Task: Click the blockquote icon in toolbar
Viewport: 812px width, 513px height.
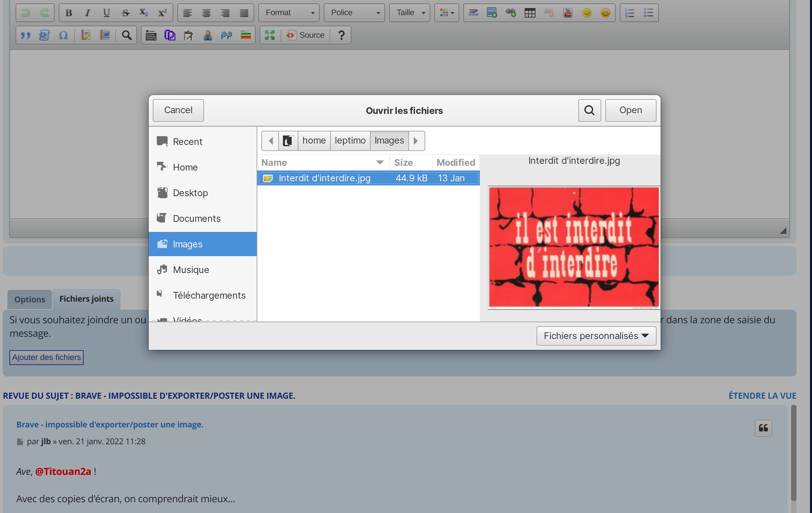Action: 26,35
